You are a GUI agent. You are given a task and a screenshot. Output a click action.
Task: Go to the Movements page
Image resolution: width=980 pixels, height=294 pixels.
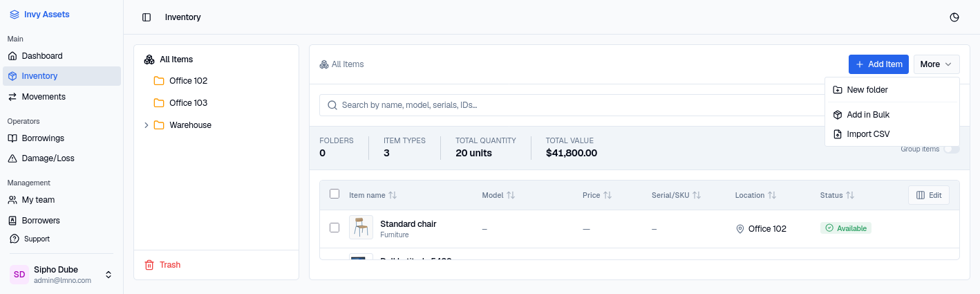pyautogui.click(x=62, y=97)
